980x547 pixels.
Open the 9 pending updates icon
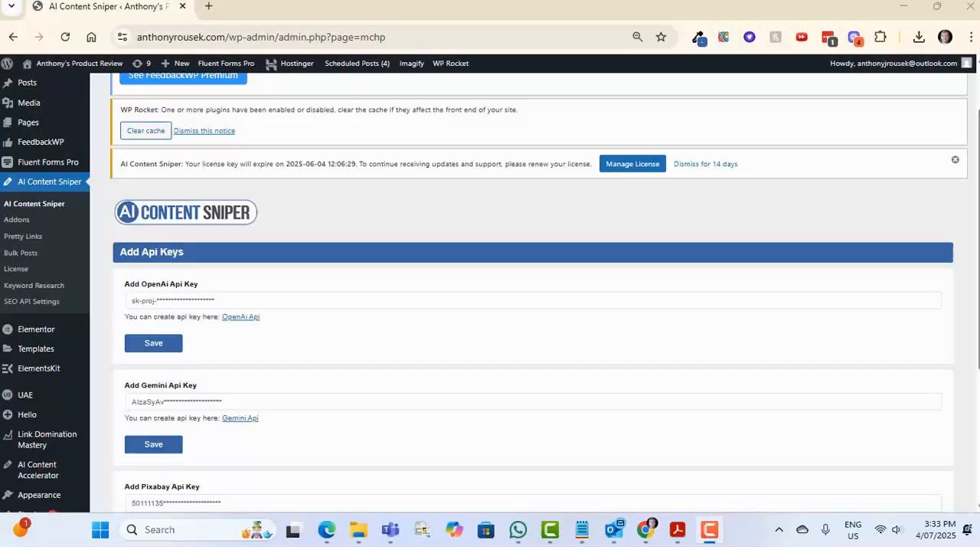[141, 64]
